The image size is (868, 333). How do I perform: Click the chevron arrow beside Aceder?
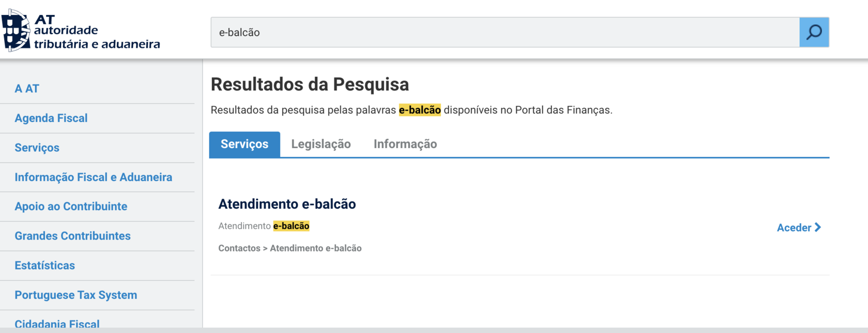point(818,227)
